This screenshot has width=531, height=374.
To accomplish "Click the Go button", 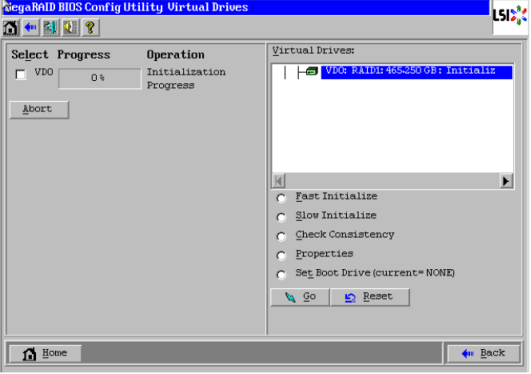I will pos(300,297).
